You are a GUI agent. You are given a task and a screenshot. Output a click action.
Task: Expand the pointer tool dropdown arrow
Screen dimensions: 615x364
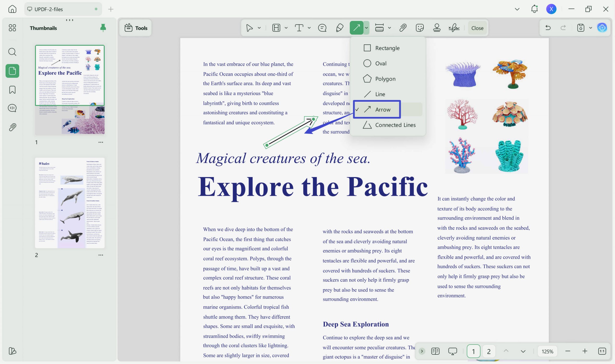[x=259, y=28]
